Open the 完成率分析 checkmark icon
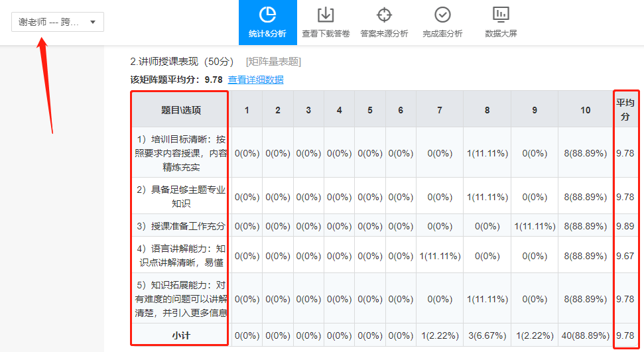Screen dimensions: 644x352 click(x=442, y=15)
